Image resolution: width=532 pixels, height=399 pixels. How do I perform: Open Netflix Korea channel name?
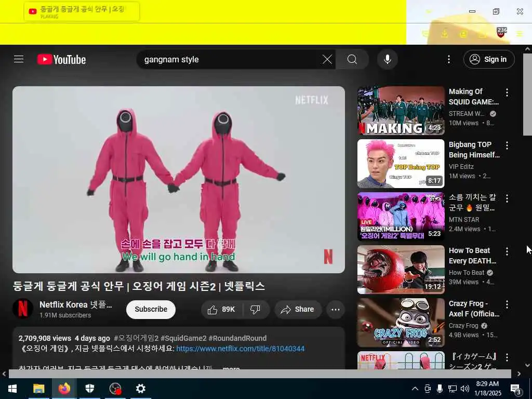click(75, 304)
